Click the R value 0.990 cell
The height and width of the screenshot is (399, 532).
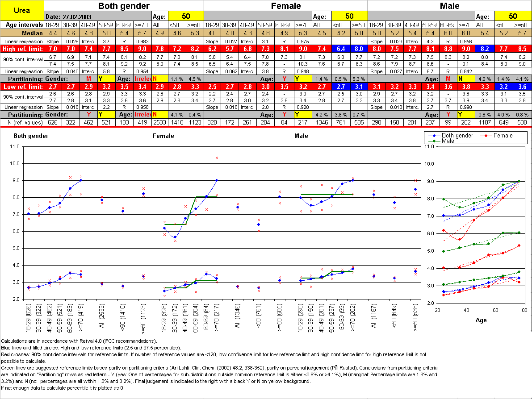[466, 107]
